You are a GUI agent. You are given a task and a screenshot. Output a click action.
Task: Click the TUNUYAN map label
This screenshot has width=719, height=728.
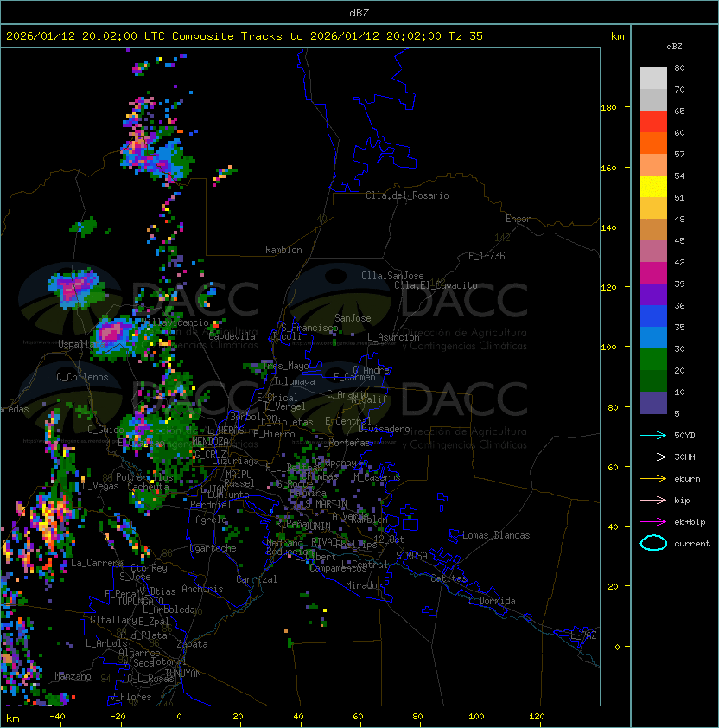183,674
